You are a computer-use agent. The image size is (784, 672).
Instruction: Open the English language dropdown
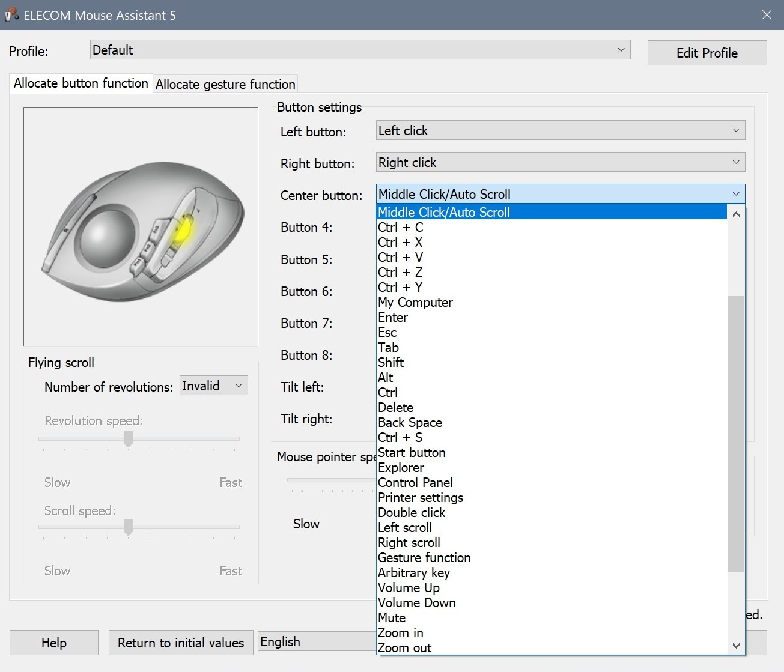(317, 641)
